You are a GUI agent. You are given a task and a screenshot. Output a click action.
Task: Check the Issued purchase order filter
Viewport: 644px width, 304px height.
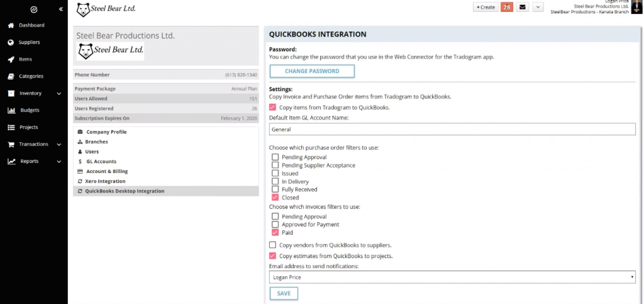[x=275, y=173]
